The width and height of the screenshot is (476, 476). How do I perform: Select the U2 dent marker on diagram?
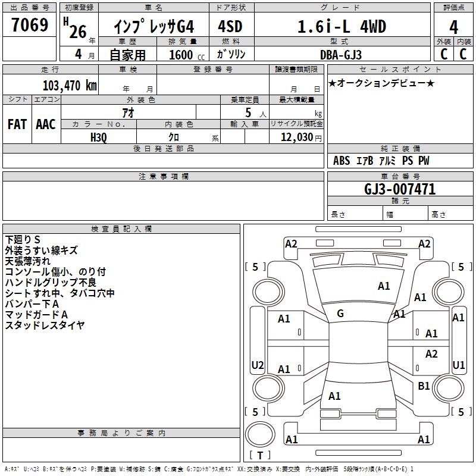coord(258,365)
